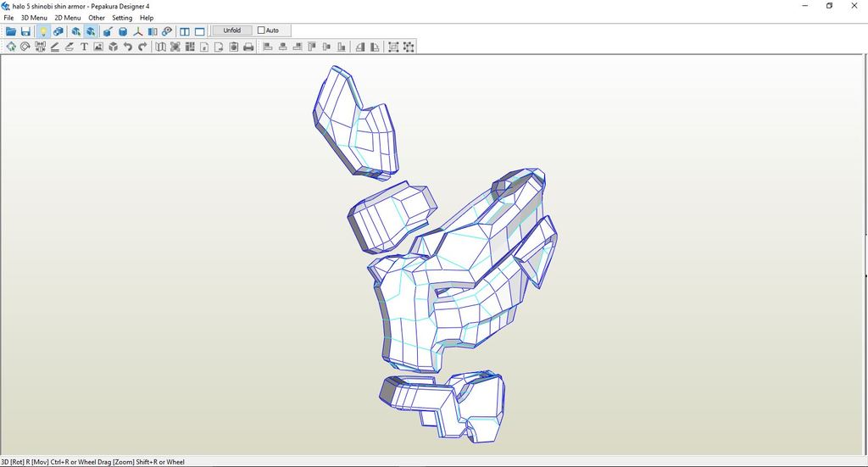Viewport: 868px width, 467px height.
Task: Click the Pepakura Designer title bar logo
Action: click(x=6, y=6)
